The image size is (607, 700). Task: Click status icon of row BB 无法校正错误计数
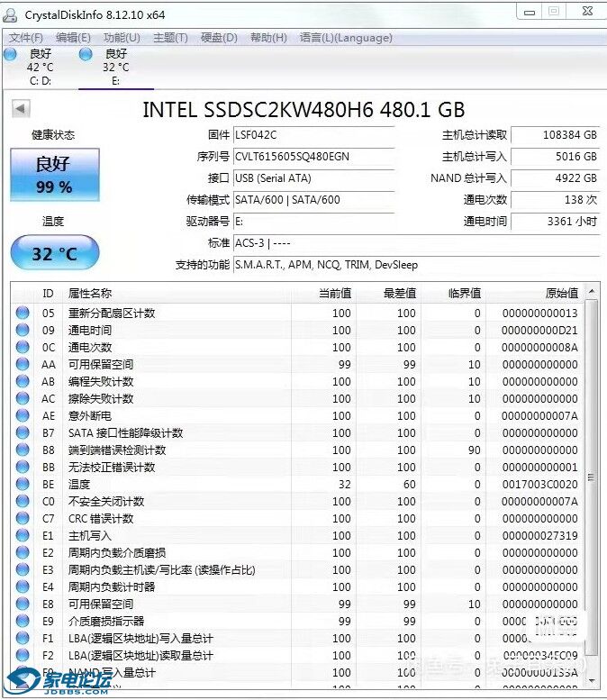click(23, 467)
